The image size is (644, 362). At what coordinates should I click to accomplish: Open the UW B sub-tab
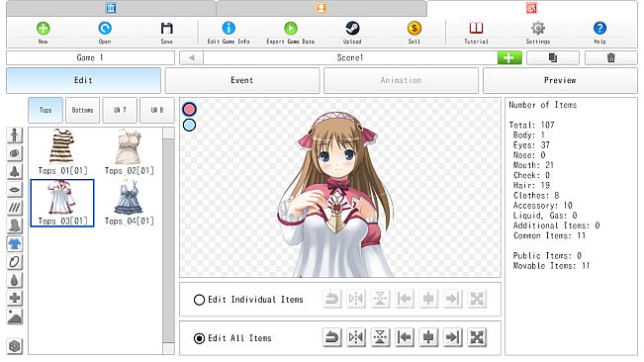[157, 110]
